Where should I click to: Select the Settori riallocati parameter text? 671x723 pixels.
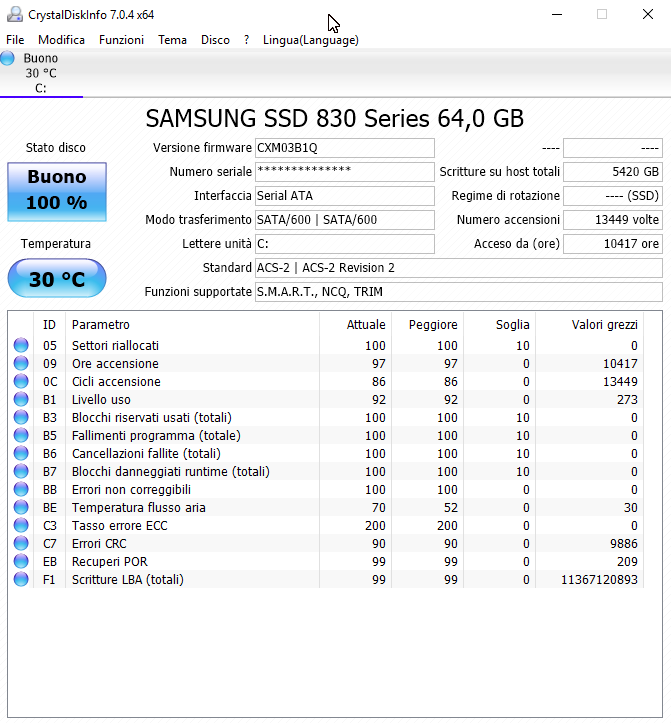coord(115,346)
